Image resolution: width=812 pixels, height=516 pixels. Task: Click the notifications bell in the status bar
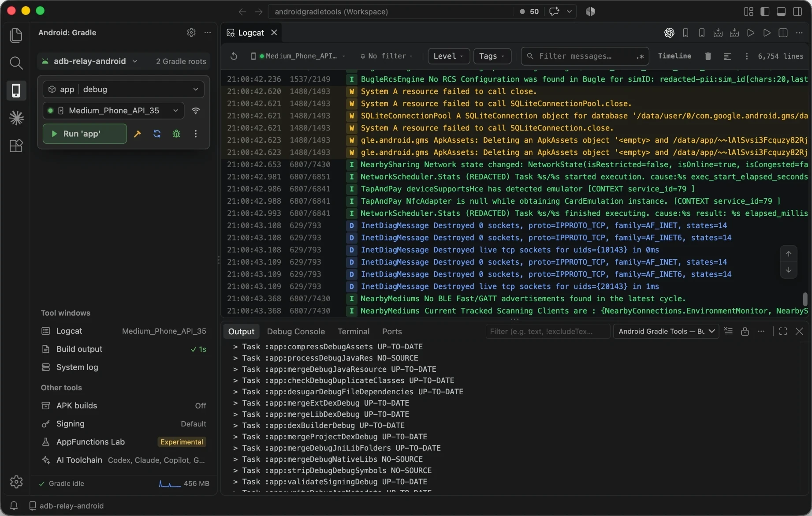pyautogui.click(x=14, y=505)
